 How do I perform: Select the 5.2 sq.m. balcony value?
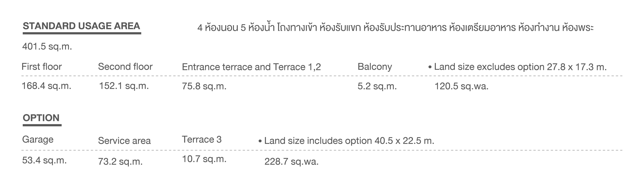click(377, 86)
